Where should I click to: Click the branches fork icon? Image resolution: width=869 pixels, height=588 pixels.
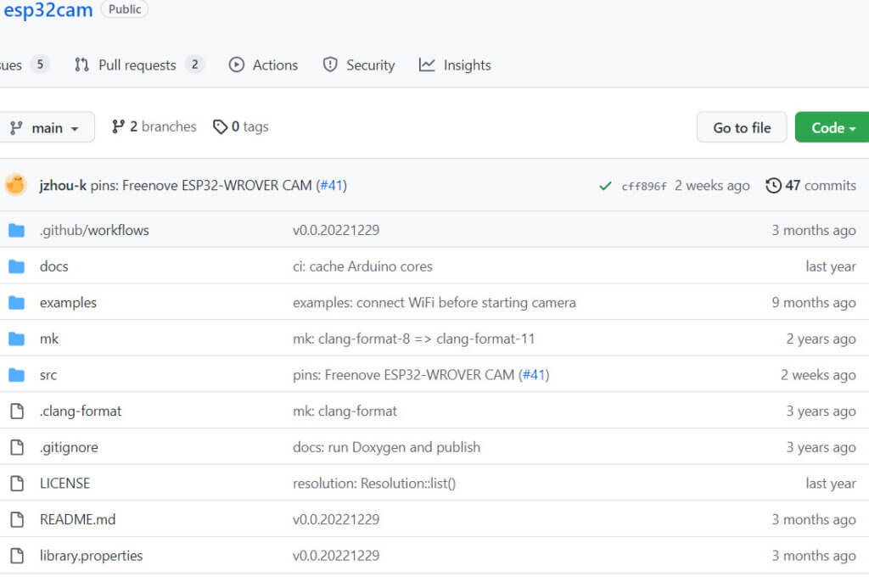[x=119, y=126]
